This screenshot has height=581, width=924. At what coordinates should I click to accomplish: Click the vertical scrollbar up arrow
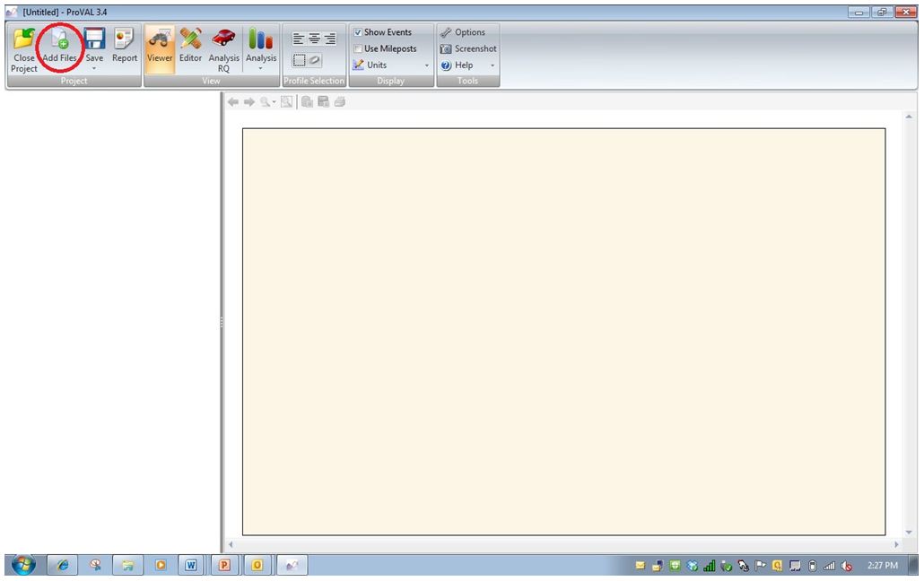(909, 117)
